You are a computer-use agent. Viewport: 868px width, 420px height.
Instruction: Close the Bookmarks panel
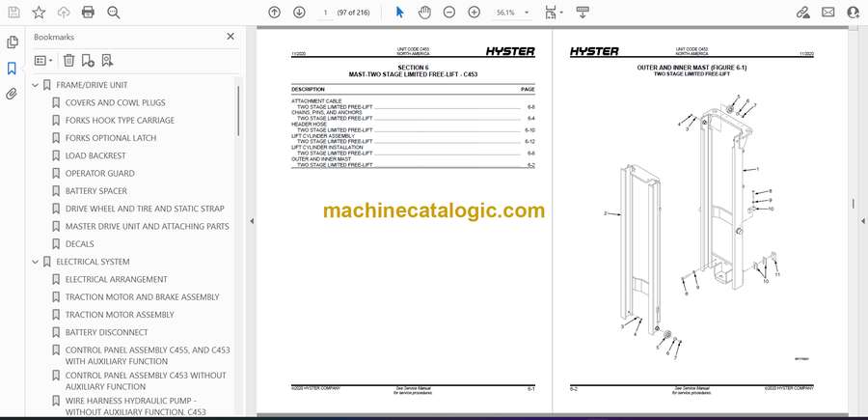tap(231, 37)
